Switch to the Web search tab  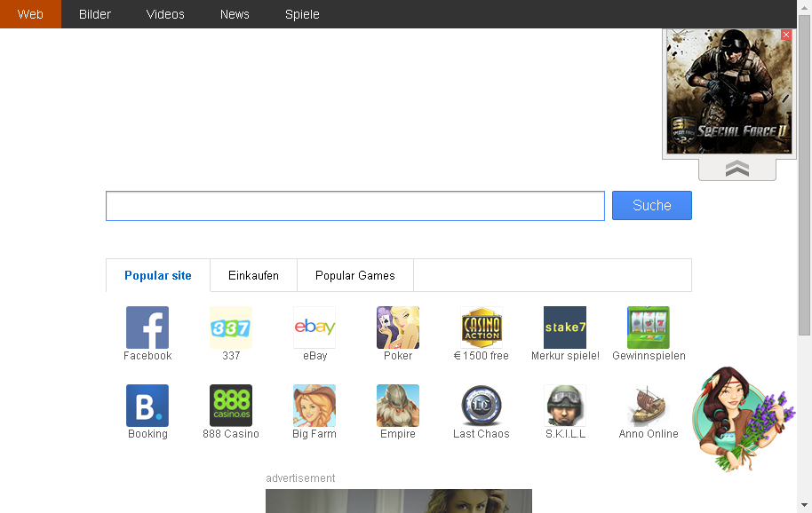pyautogui.click(x=30, y=14)
